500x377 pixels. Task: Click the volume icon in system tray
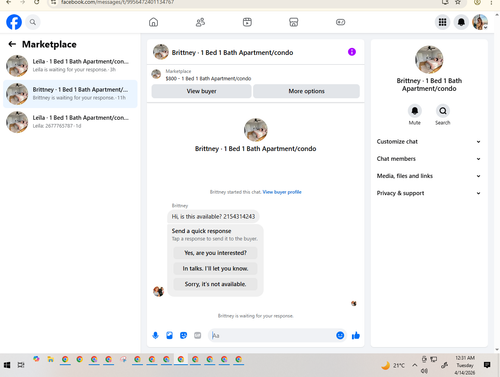(424, 371)
